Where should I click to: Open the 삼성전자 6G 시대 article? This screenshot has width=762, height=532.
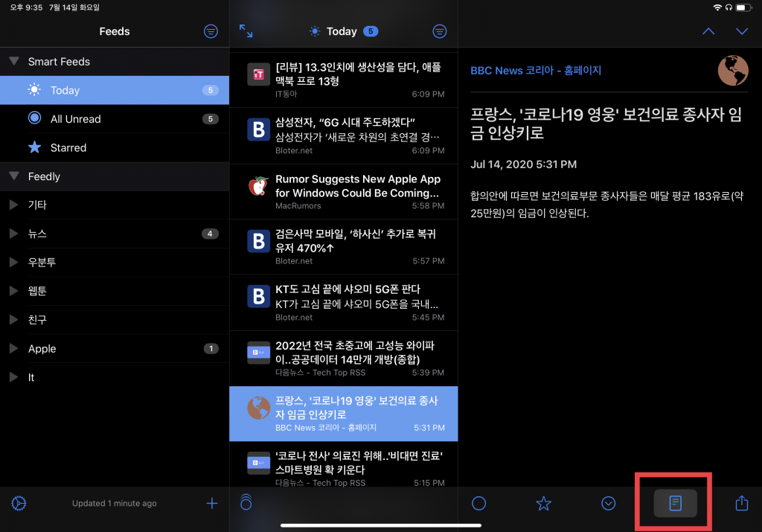tap(344, 135)
